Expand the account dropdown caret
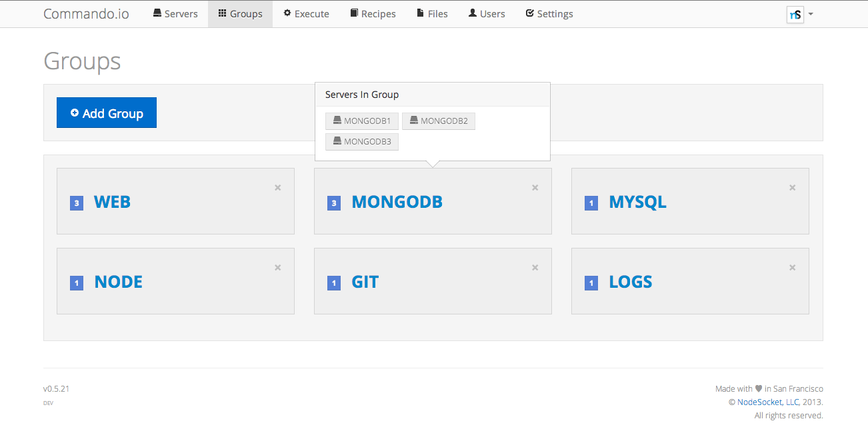This screenshot has width=868, height=447. click(811, 13)
